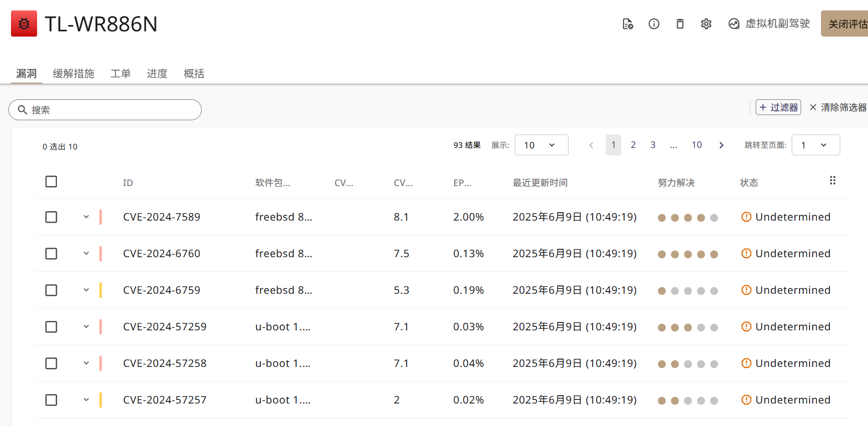Check the box for CVE-2024-57259

pos(51,327)
